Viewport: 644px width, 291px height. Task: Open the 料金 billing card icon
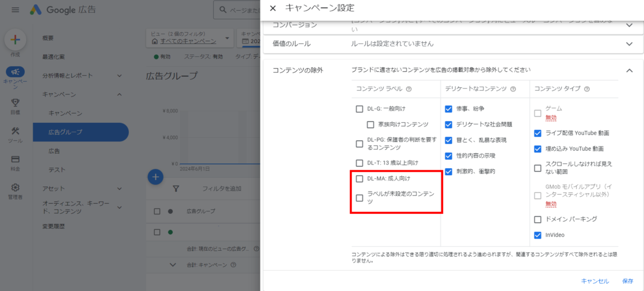[x=15, y=160]
